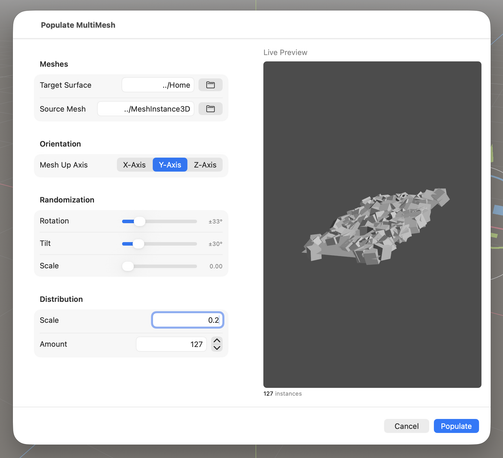Screen dimensions: 503x458
Task: Select Y-Axis as mesh up axis
Action: (x=170, y=165)
